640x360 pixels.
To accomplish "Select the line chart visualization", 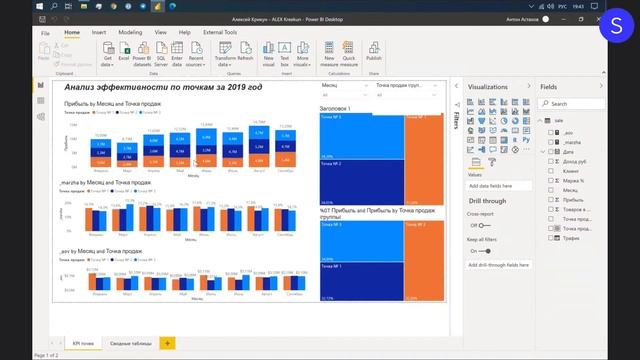I will (471, 111).
